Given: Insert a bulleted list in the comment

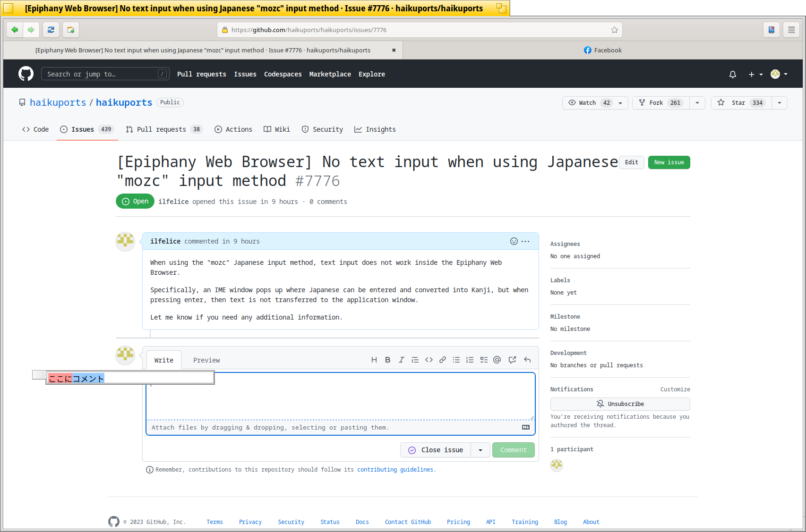Looking at the screenshot, I should pyautogui.click(x=456, y=359).
